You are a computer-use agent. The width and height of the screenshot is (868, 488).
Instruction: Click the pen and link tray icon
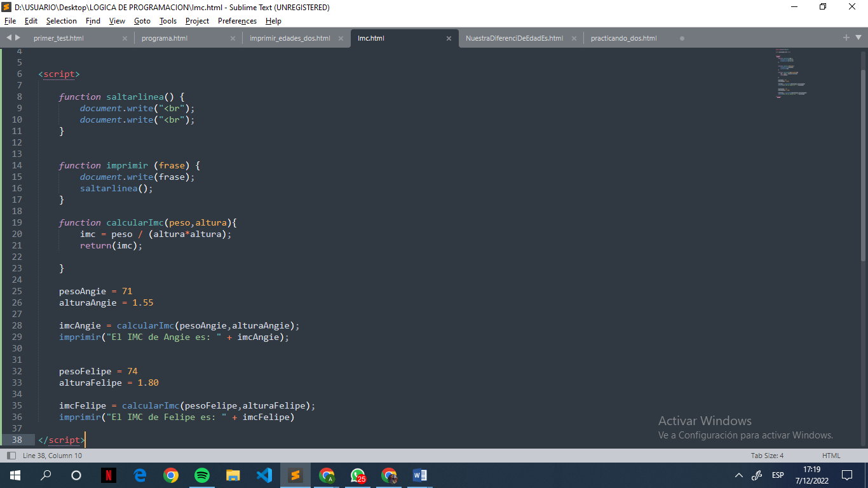tap(757, 475)
